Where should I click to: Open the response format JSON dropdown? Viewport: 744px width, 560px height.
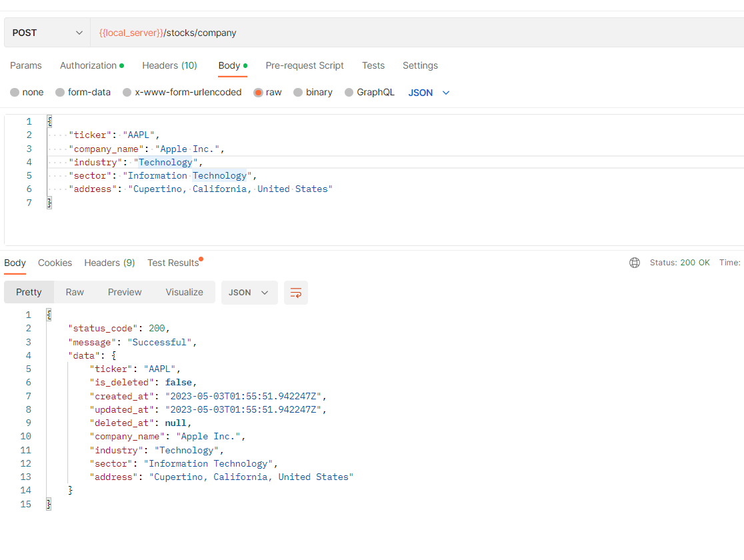pyautogui.click(x=249, y=292)
